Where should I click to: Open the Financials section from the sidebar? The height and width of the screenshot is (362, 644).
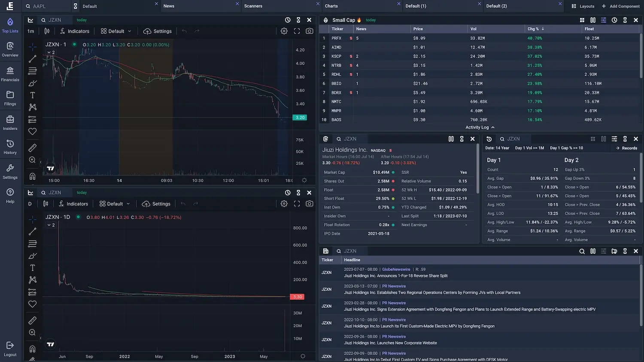[x=10, y=73]
